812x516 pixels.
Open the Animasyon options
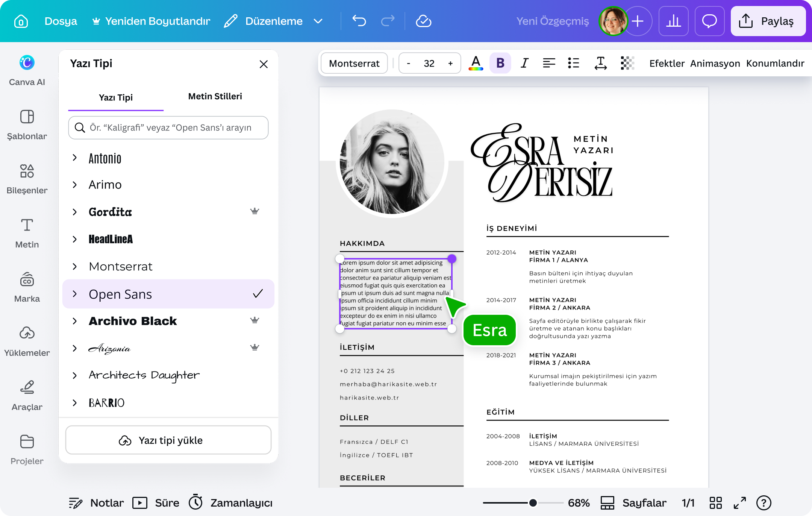pos(715,63)
